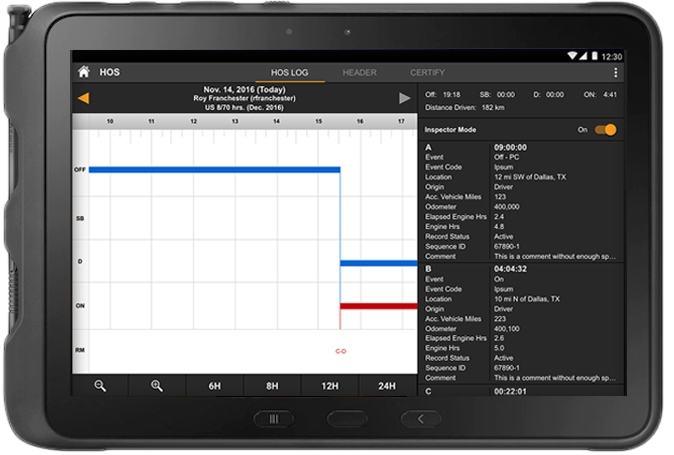Screen dimensions: 674x455
Task: Tap the Wi-Fi status icon
Action: click(572, 56)
